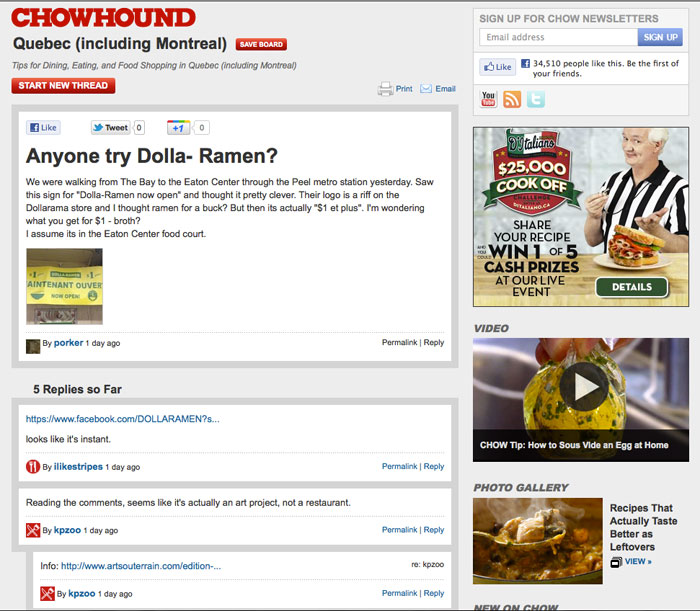The height and width of the screenshot is (611, 700).
Task: Open porker's profile link
Action: point(68,343)
